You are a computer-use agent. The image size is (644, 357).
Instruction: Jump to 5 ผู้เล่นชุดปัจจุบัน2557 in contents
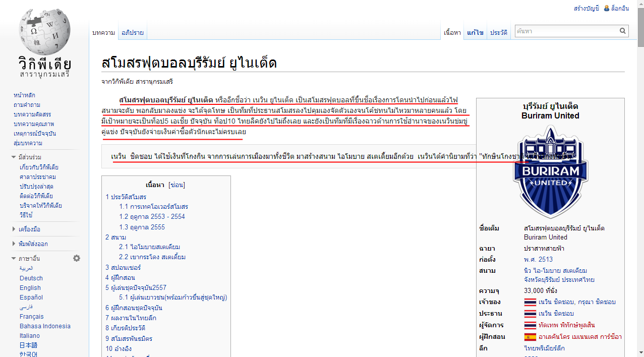pyautogui.click(x=136, y=287)
